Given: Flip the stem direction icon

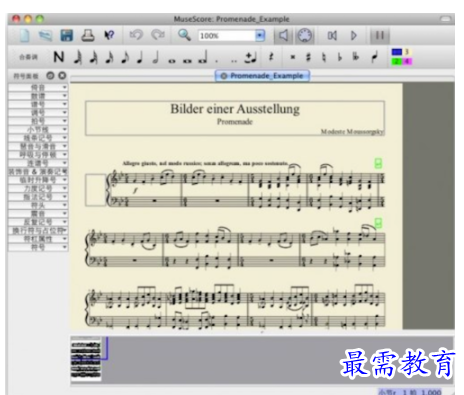Looking at the screenshot, I should point(375,57).
